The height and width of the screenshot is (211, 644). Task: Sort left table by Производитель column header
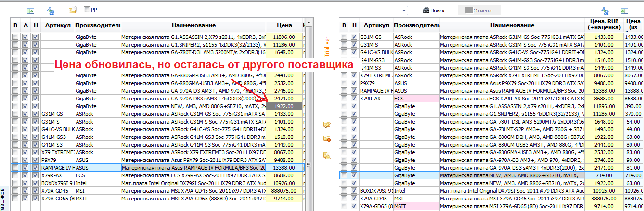click(x=97, y=25)
